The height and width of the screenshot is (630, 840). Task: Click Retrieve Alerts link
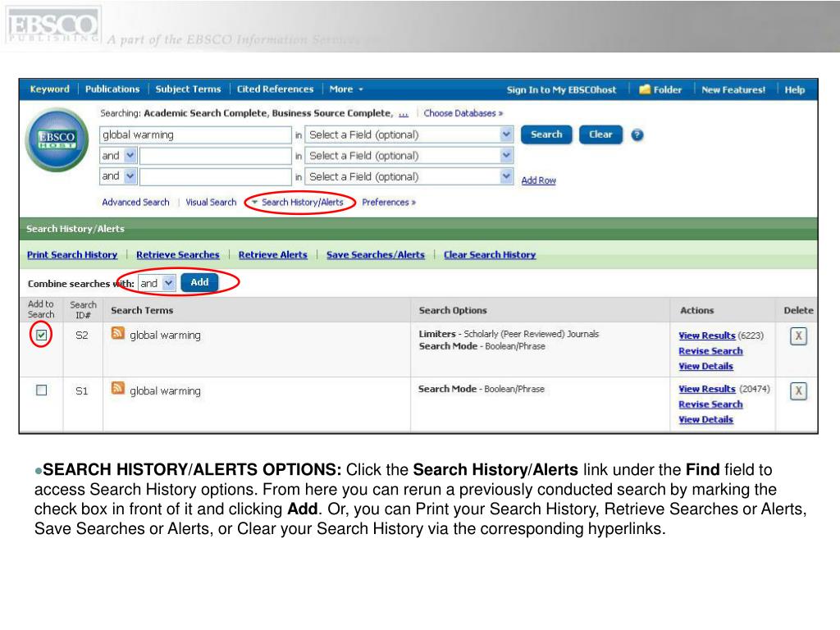[x=273, y=255]
